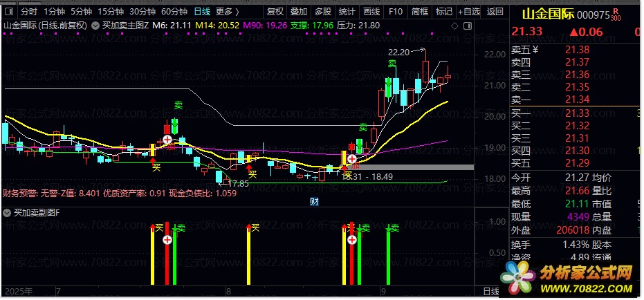Select the 卖五 price 21.38
This screenshot has height=300, width=644.
(x=577, y=50)
